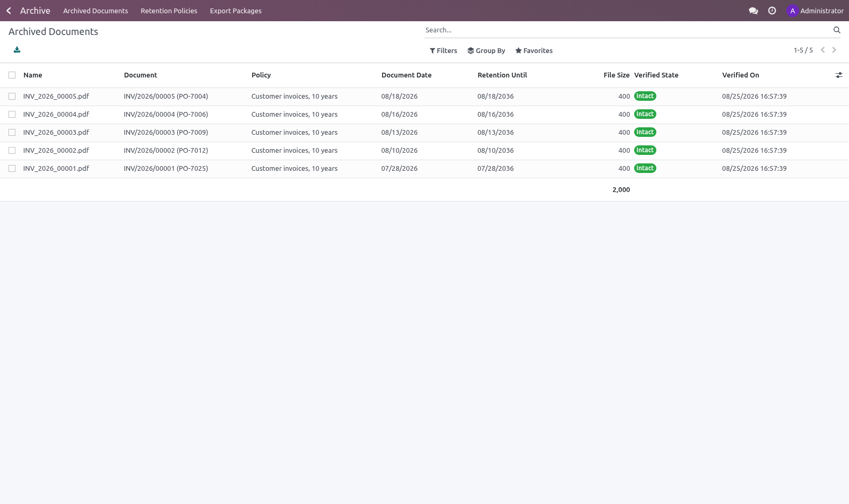Click the 2,000 file size total
Image resolution: width=849 pixels, height=504 pixels.
click(x=621, y=190)
